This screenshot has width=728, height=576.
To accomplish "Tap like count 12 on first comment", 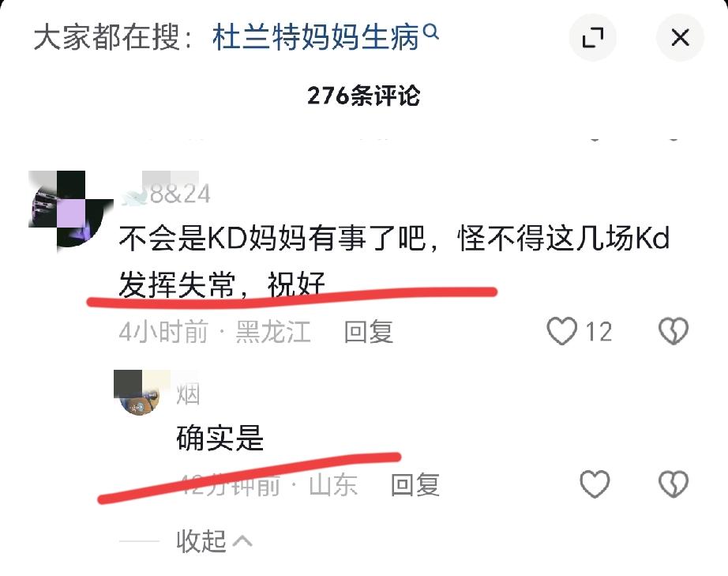I will pos(599,332).
